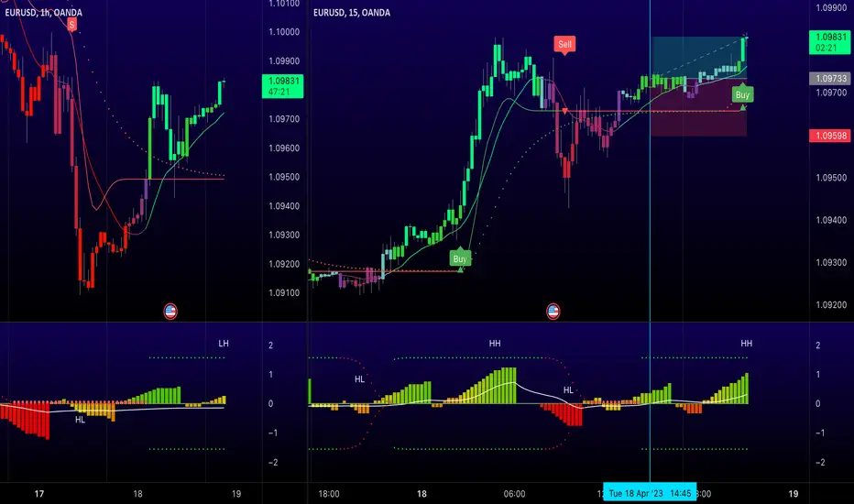Select the Buy signal label near 1.09200
The height and width of the screenshot is (504, 854).
point(460,258)
